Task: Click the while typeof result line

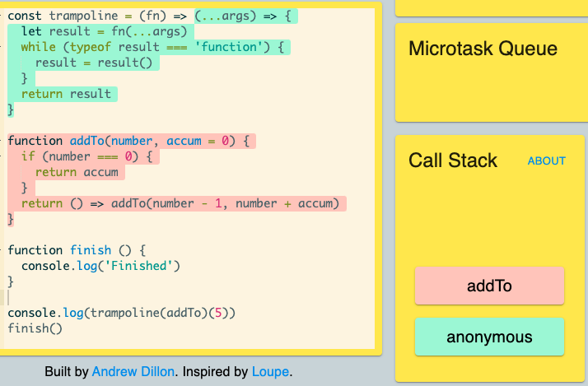Action: [x=152, y=47]
